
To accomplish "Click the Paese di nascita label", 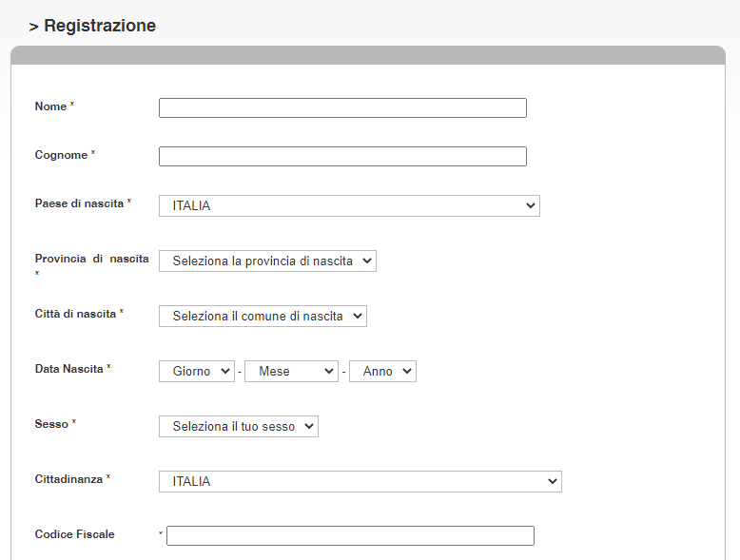I will [x=79, y=203].
